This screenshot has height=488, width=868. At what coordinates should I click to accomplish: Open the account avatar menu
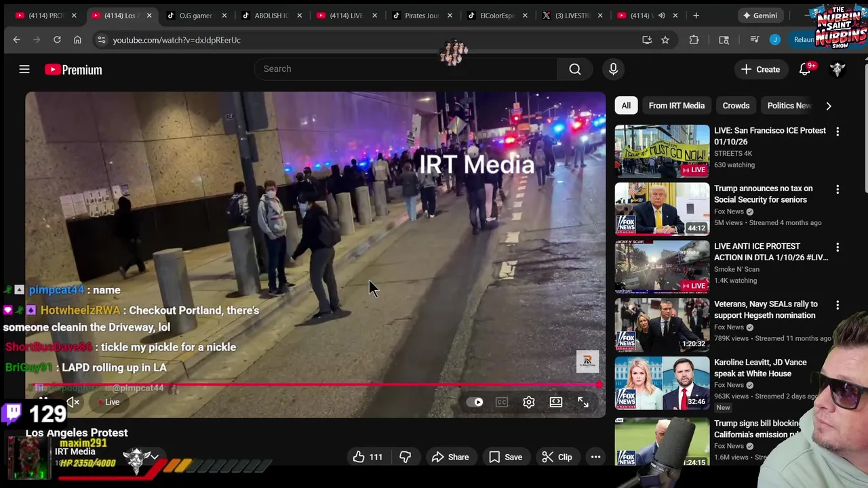[837, 69]
